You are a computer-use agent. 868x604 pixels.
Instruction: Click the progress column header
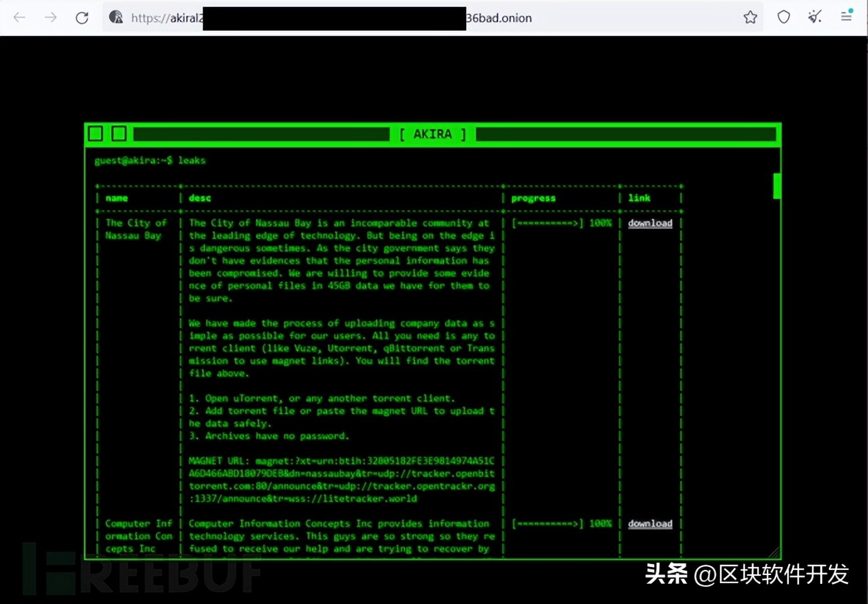(x=533, y=198)
